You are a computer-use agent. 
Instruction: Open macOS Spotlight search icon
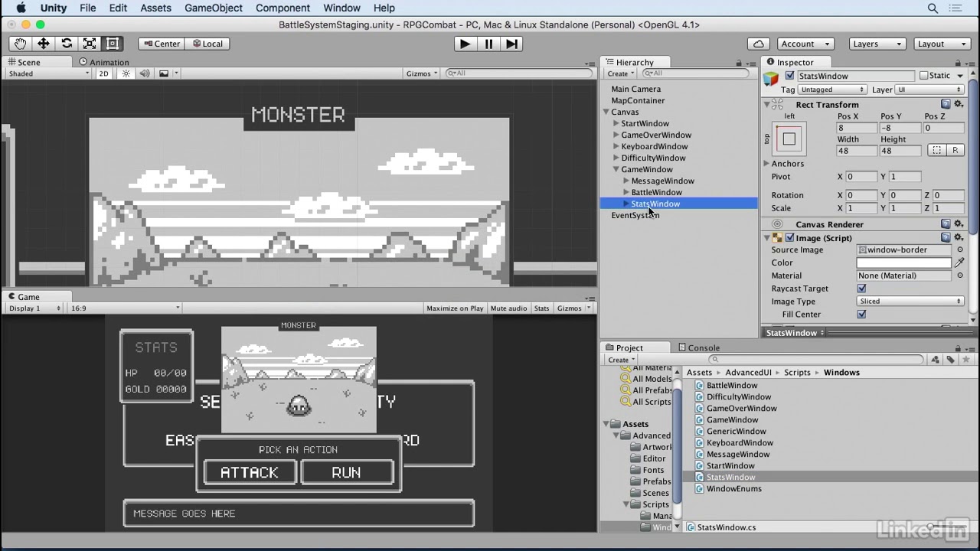(x=933, y=8)
